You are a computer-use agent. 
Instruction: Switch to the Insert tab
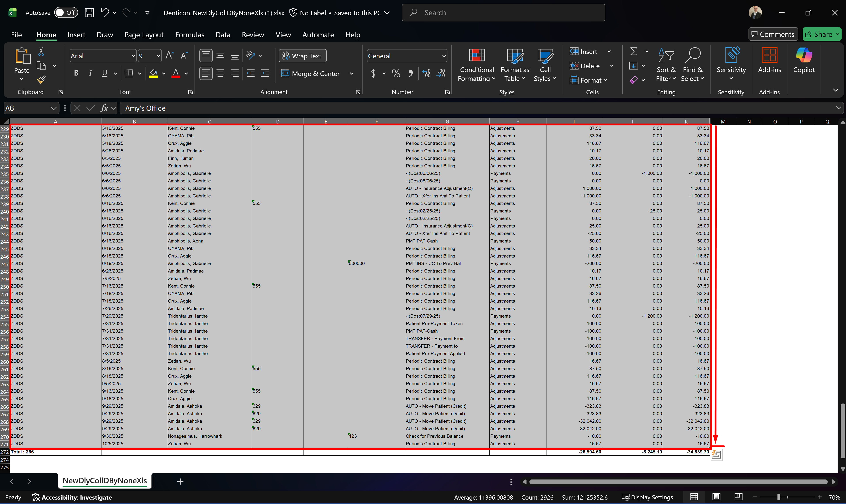point(76,35)
